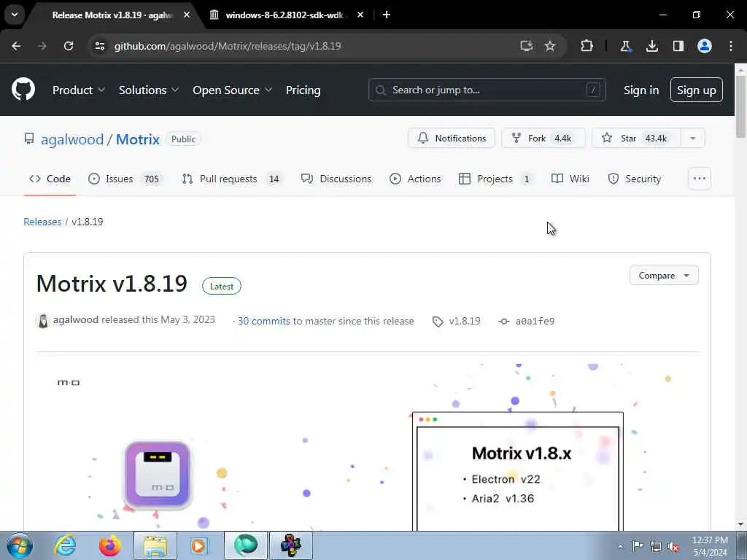
Task: Click agalwood avatar next to release info
Action: (x=43, y=321)
